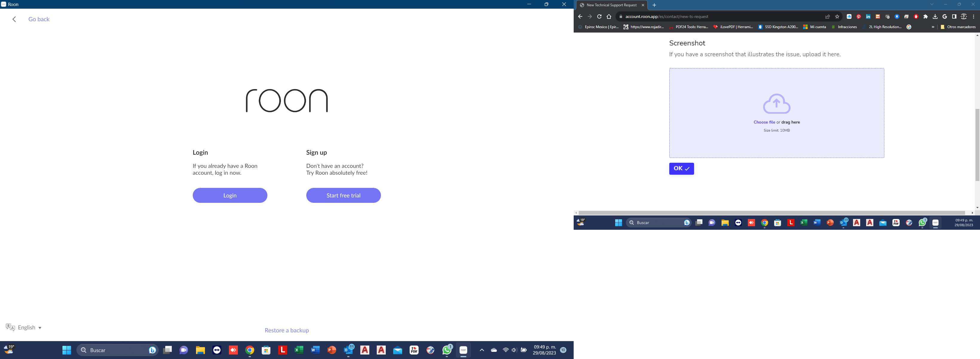This screenshot has width=980, height=359.
Task: Click the back arrow icon in Roon
Action: coord(14,19)
